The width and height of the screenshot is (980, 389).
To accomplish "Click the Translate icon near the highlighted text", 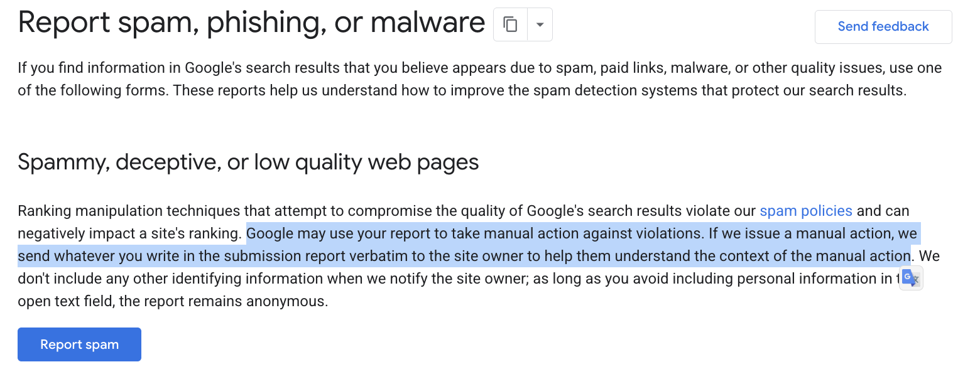I will point(910,278).
